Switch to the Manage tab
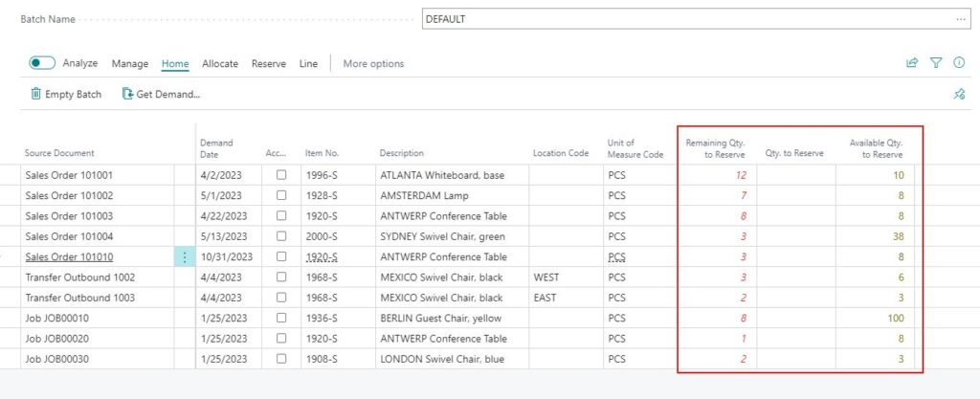The image size is (980, 399). tap(130, 64)
